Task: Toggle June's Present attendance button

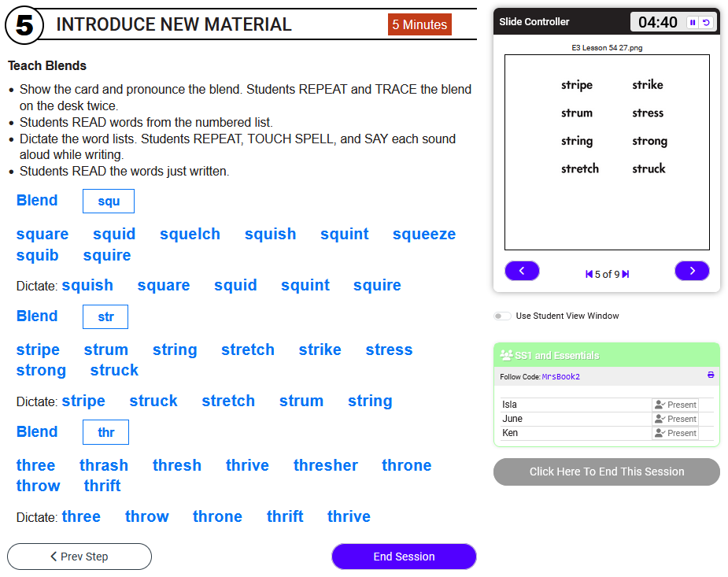Action: 675,419
